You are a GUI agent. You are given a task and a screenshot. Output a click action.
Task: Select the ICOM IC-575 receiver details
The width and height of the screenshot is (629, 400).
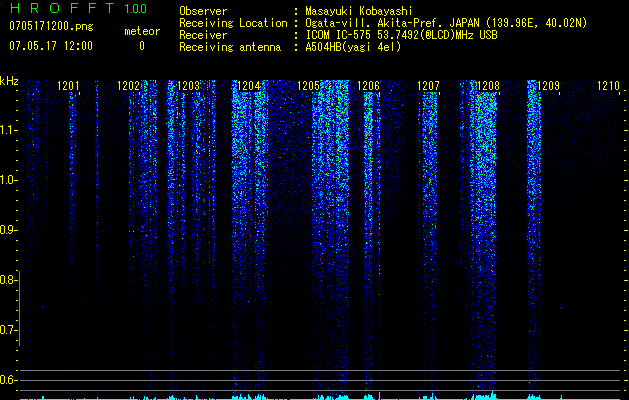(401, 35)
